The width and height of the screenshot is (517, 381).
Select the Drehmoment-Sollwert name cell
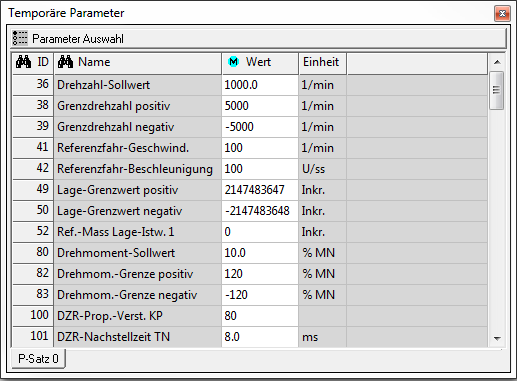pos(138,253)
